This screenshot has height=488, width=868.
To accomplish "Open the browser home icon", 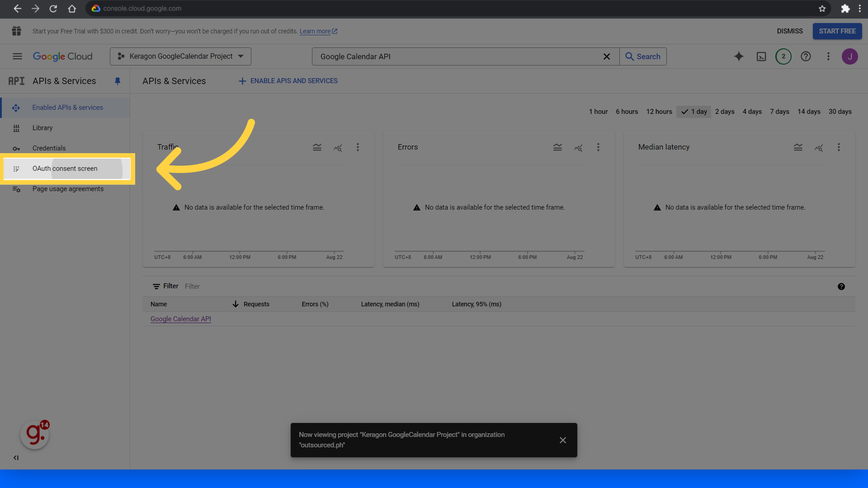I will [72, 9].
